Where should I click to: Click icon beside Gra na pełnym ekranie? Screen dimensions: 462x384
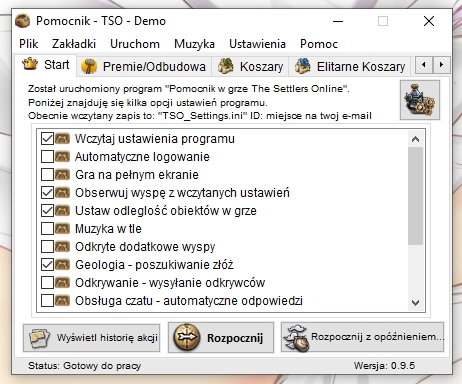(x=62, y=174)
